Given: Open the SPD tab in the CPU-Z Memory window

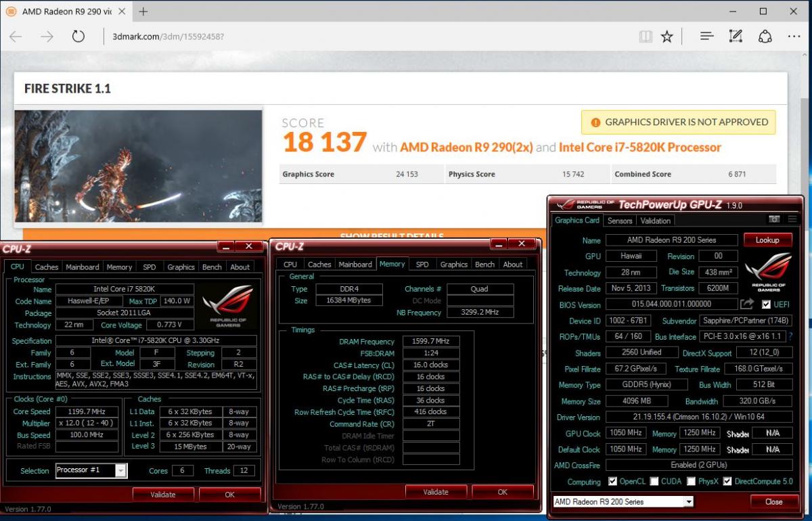Looking at the screenshot, I should click(422, 265).
